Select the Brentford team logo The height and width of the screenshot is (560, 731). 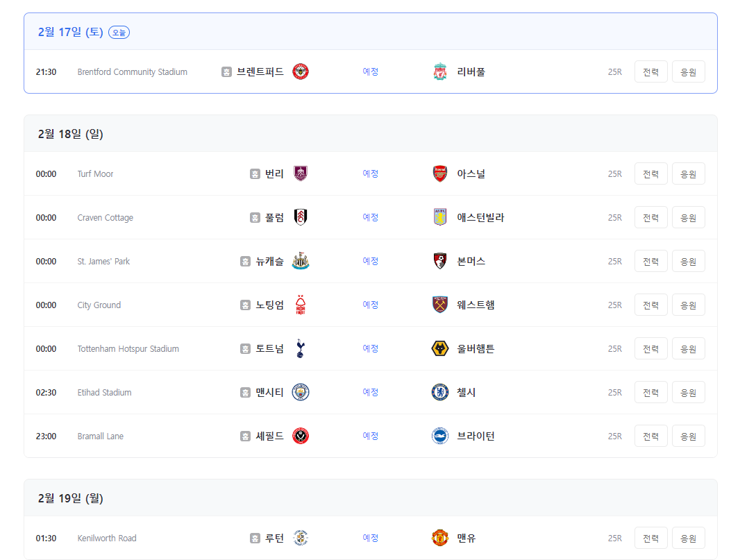302,71
